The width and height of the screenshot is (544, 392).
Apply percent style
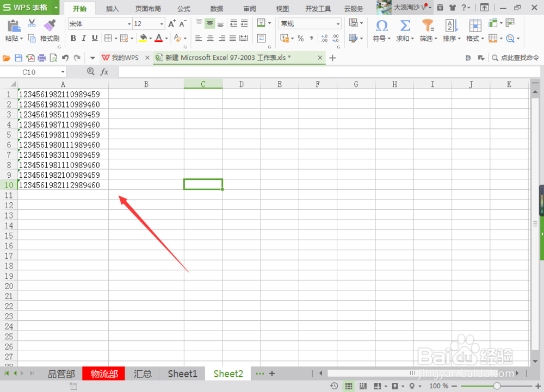pos(300,38)
